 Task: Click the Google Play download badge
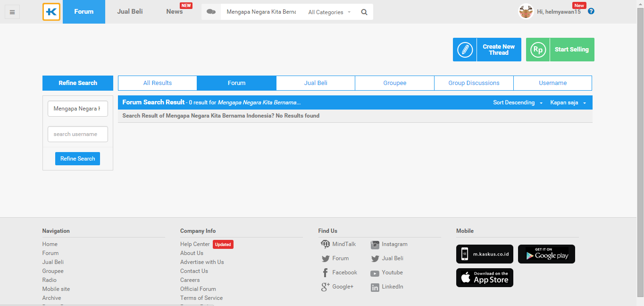[x=546, y=254]
